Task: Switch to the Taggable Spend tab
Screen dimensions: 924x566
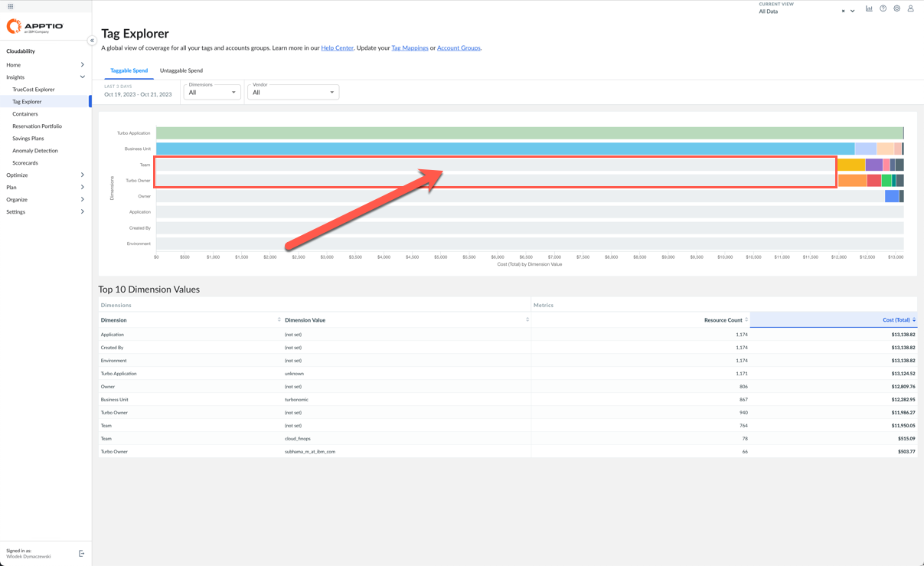Action: 129,70
